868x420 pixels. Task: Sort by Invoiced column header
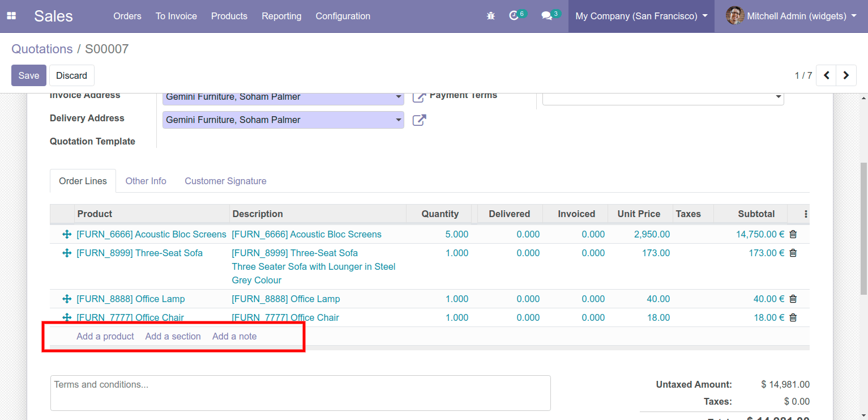576,214
